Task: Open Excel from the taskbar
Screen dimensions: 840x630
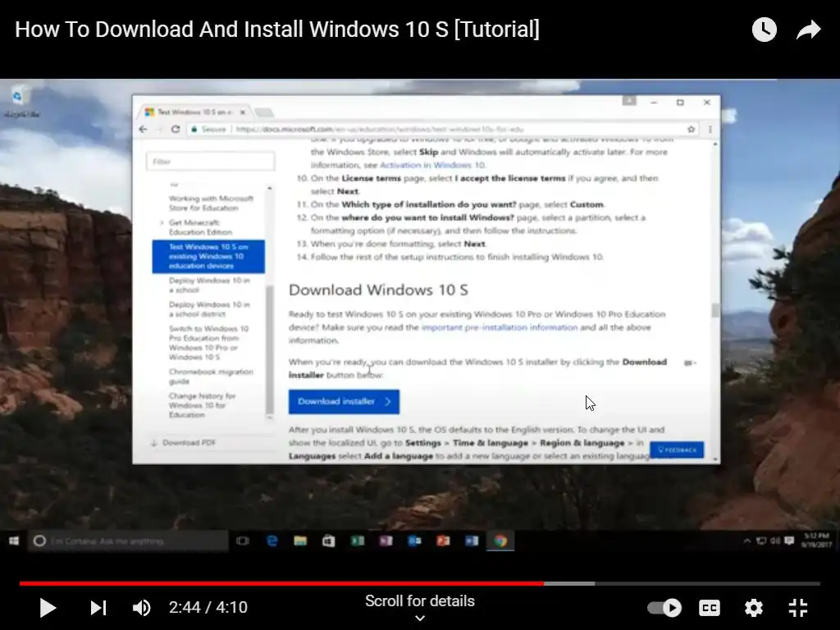Action: 358,541
